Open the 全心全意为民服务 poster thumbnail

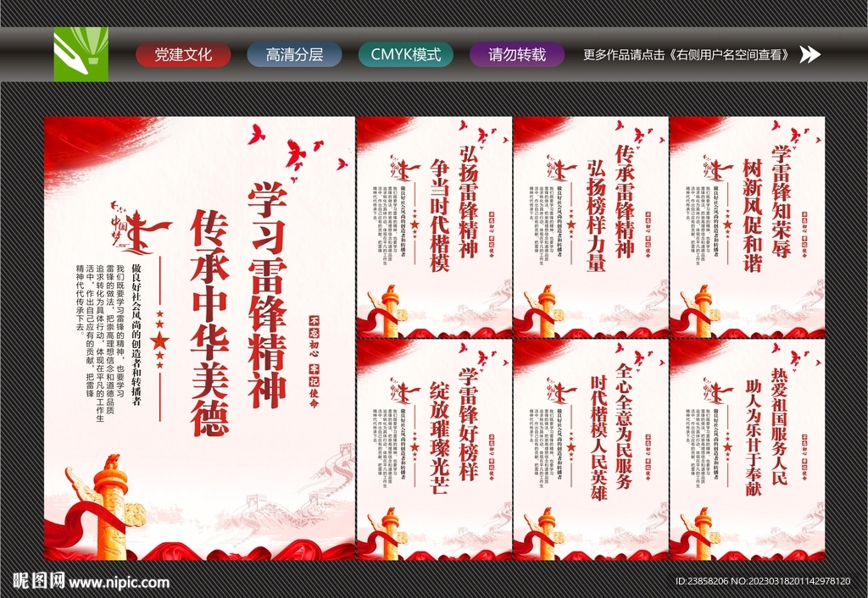click(591, 450)
